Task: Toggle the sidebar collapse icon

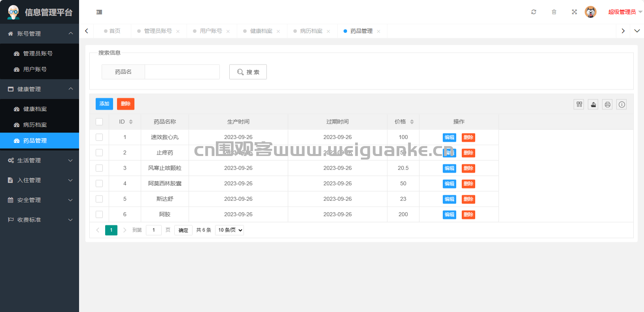Action: [x=99, y=12]
